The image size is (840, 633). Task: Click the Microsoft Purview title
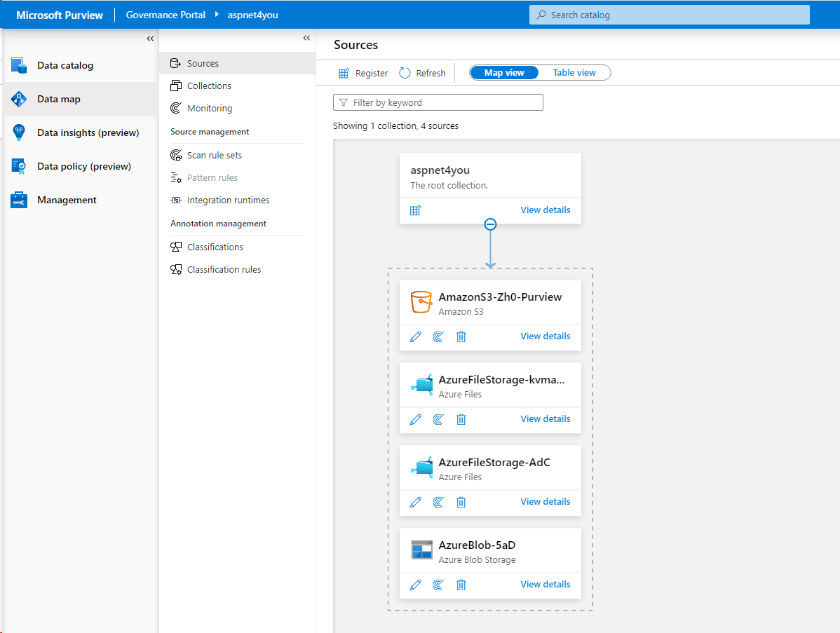click(60, 15)
